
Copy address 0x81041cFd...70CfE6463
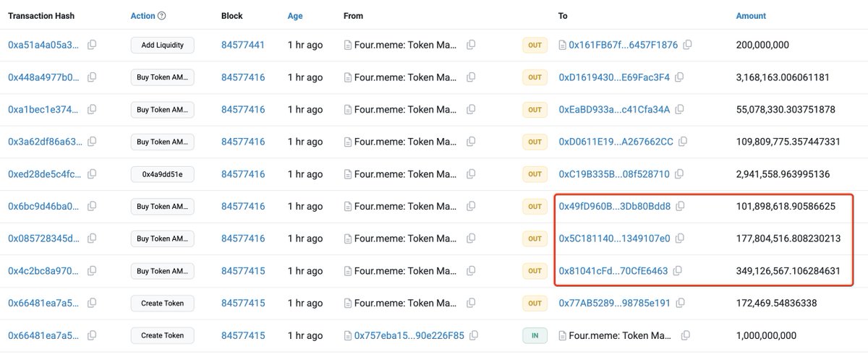[678, 271]
